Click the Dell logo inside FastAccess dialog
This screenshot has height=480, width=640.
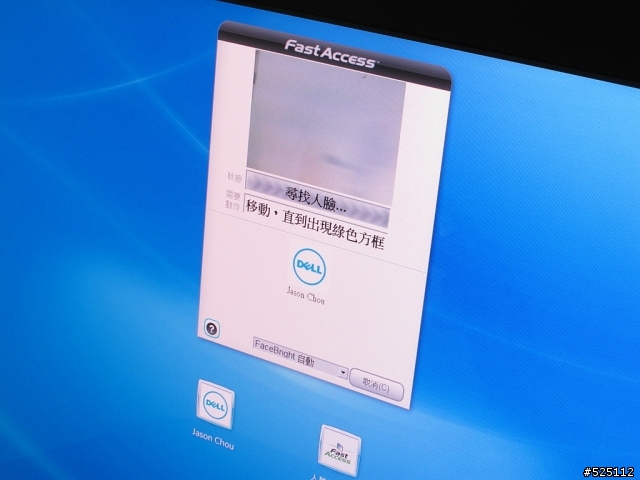pyautogui.click(x=309, y=267)
